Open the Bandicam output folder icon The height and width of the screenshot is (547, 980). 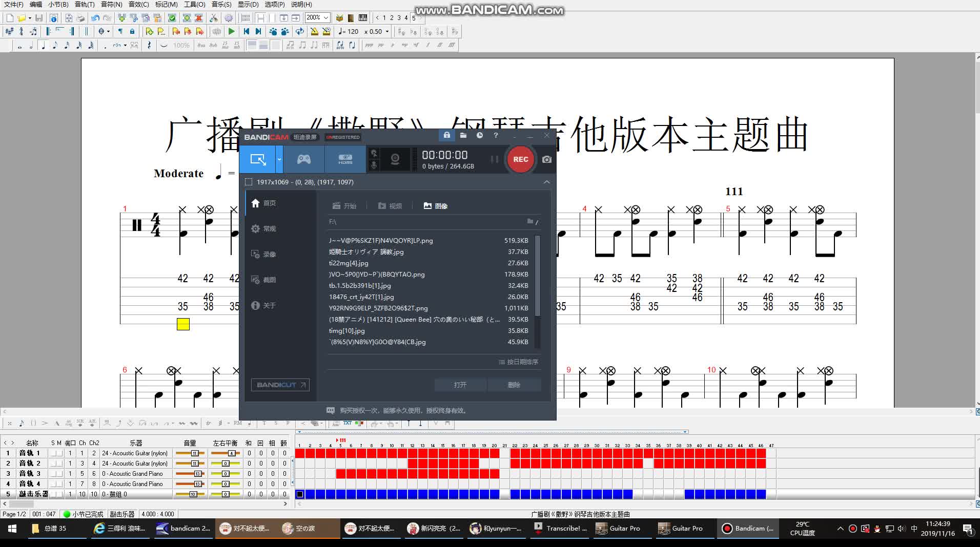click(x=463, y=135)
